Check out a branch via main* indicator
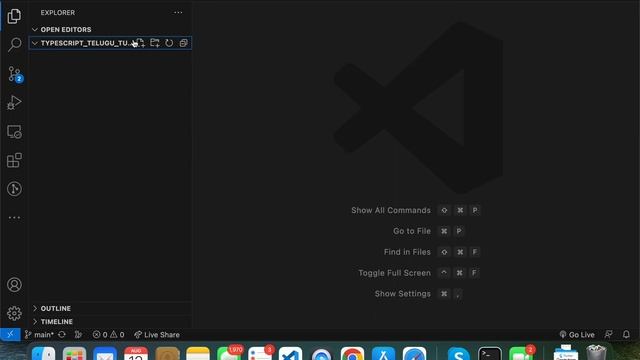This screenshot has height=360, width=640. point(39,334)
